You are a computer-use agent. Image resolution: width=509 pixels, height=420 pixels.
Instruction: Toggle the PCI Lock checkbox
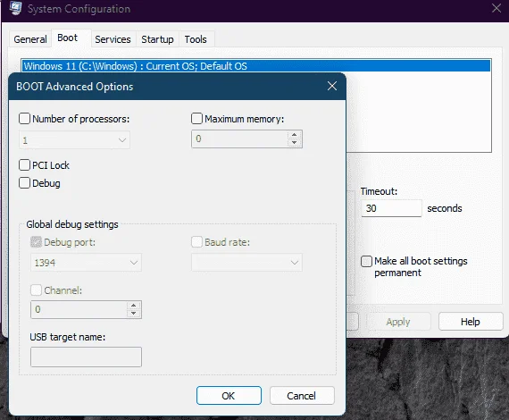point(25,165)
